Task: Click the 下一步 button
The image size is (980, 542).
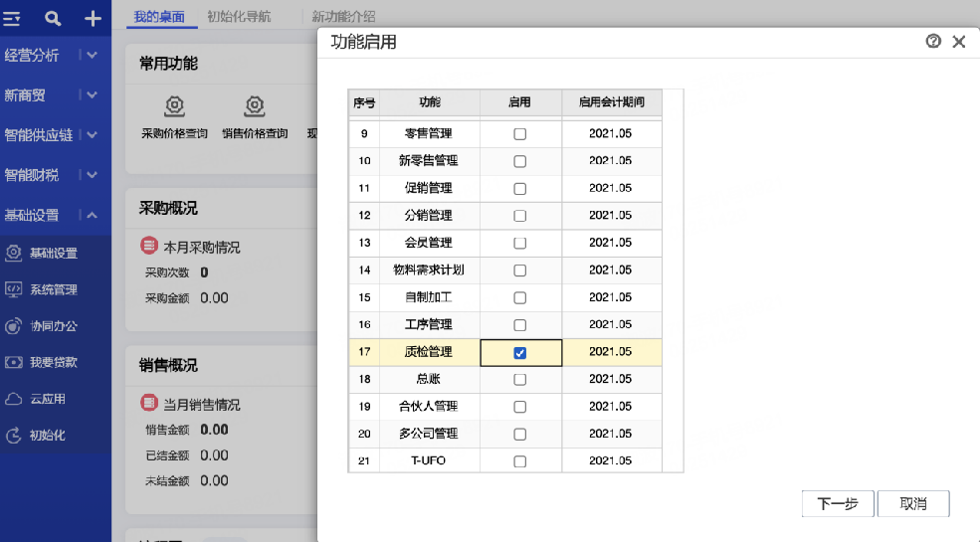Action: click(x=837, y=503)
